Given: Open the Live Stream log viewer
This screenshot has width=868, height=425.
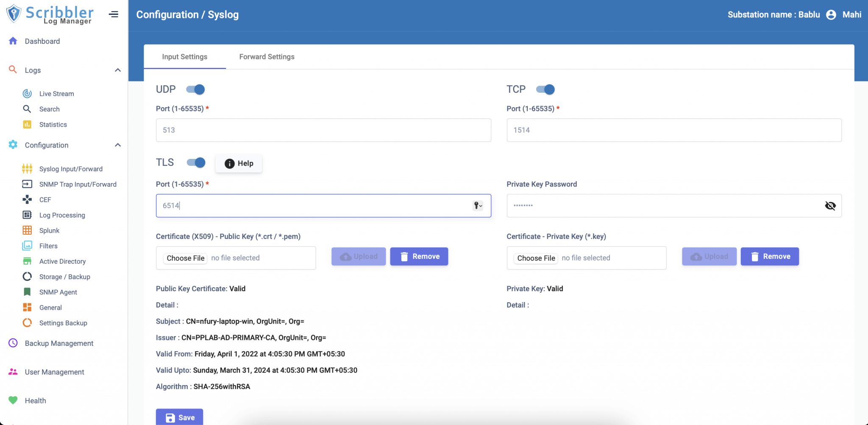Looking at the screenshot, I should tap(56, 93).
